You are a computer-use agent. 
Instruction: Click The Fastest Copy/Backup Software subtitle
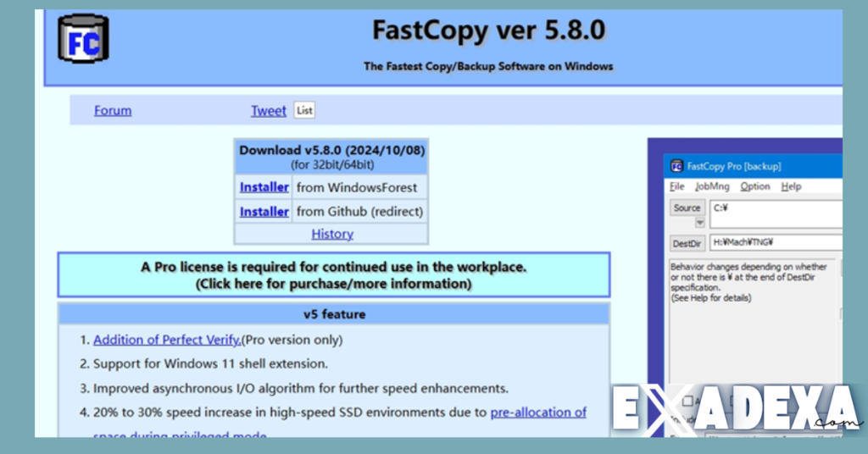(488, 66)
